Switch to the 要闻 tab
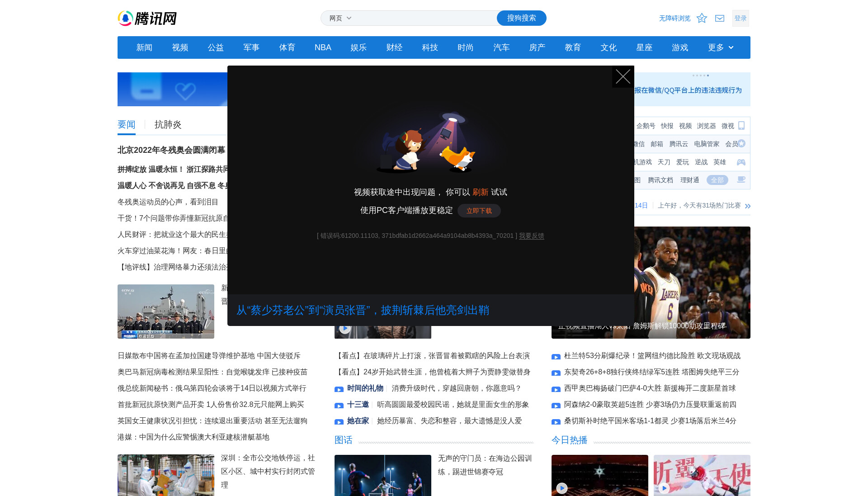 127,124
